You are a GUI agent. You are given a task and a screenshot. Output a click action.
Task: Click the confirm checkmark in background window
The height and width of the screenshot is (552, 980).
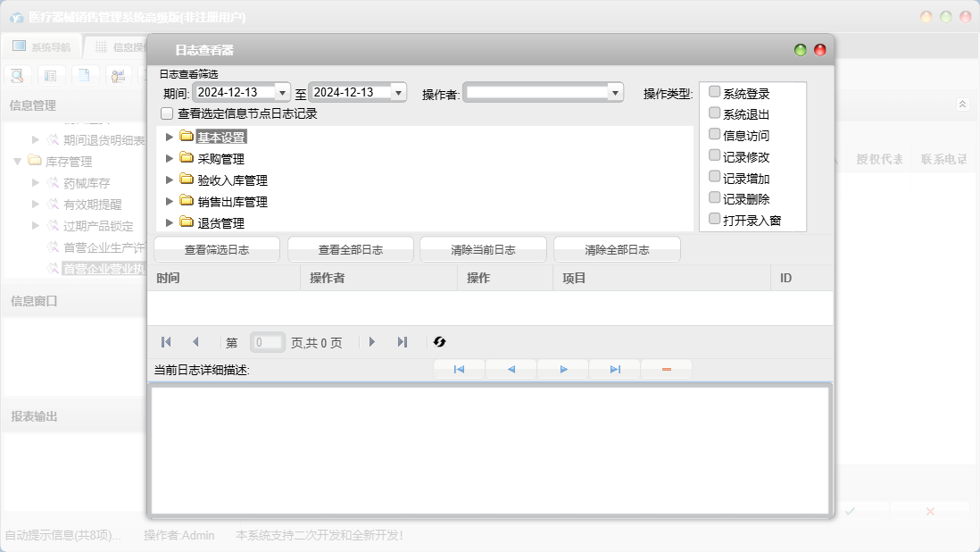pyautogui.click(x=850, y=512)
